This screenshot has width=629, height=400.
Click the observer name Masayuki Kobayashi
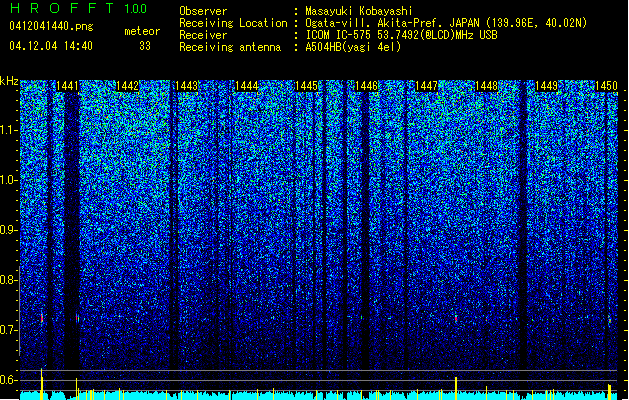pyautogui.click(x=359, y=11)
